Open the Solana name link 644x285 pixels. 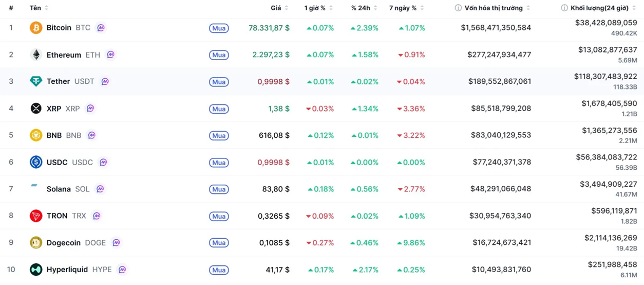click(59, 189)
